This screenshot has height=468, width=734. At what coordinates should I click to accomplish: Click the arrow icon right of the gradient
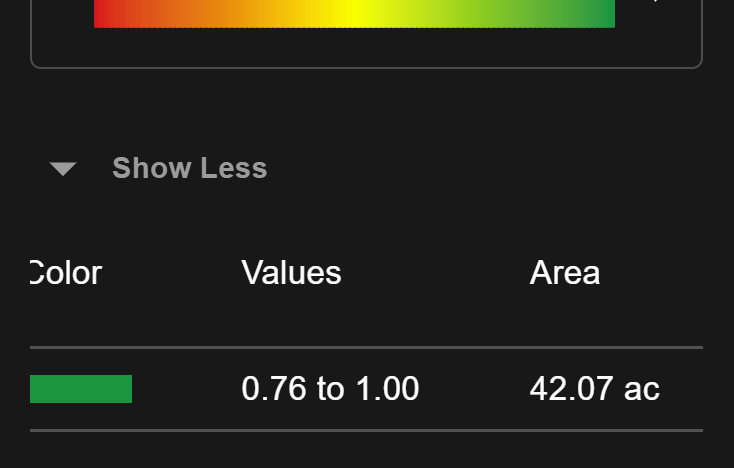656,3
